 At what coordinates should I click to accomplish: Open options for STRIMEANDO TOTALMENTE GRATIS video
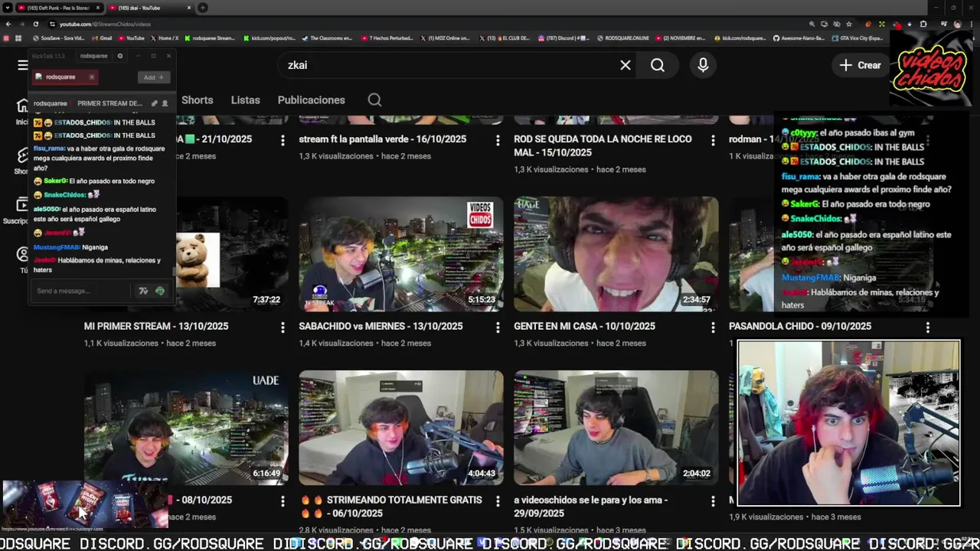pyautogui.click(x=498, y=500)
